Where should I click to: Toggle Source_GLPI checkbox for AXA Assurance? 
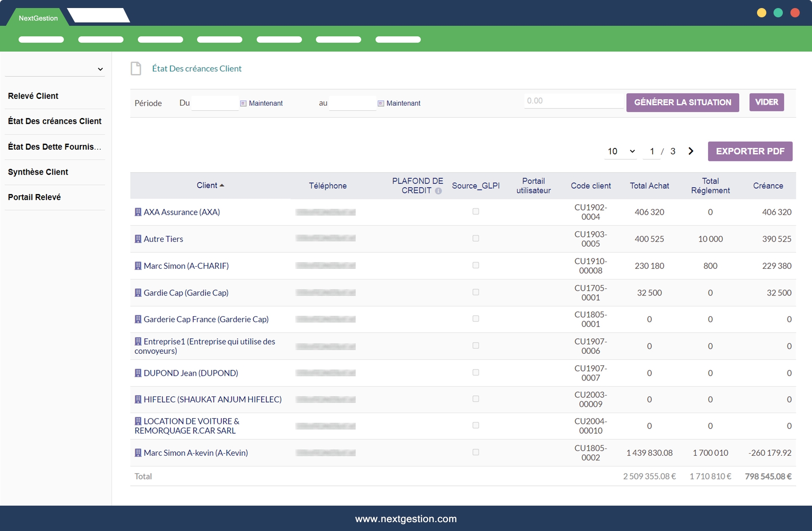[476, 211]
